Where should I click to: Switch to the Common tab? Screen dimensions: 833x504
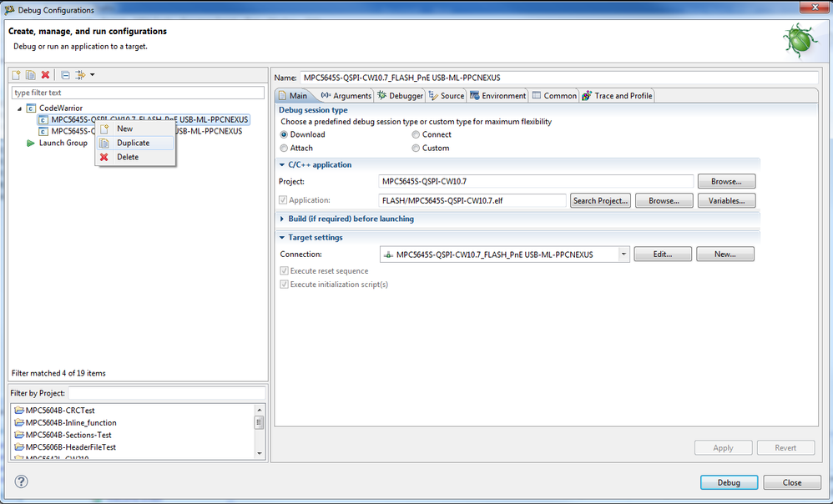coord(554,96)
